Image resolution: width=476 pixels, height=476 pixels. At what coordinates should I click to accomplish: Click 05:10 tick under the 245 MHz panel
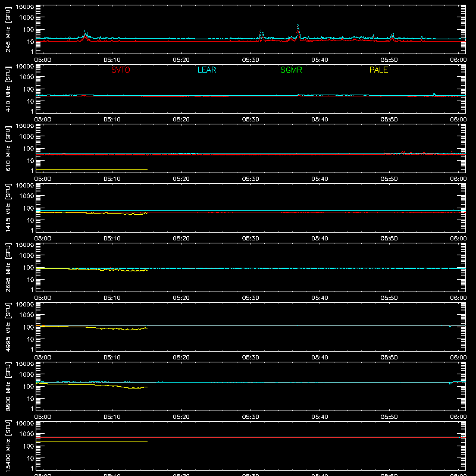pyautogui.click(x=112, y=60)
